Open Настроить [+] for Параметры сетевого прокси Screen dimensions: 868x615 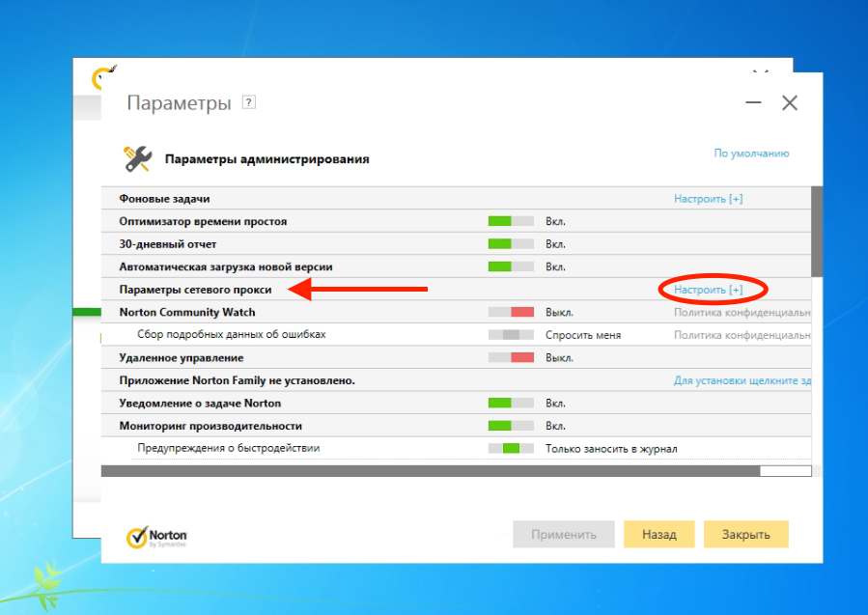(x=708, y=290)
